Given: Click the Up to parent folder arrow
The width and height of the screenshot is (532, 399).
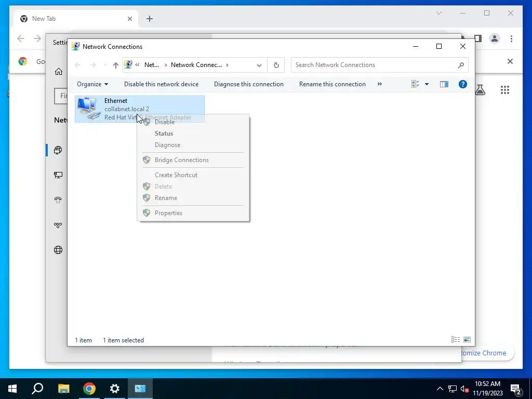Looking at the screenshot, I should coord(116,65).
